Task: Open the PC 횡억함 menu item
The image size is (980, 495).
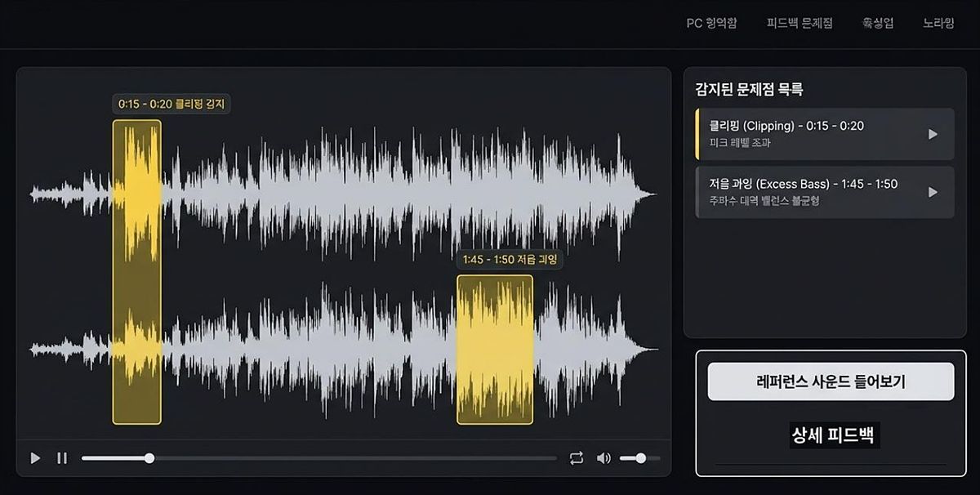Action: (711, 23)
